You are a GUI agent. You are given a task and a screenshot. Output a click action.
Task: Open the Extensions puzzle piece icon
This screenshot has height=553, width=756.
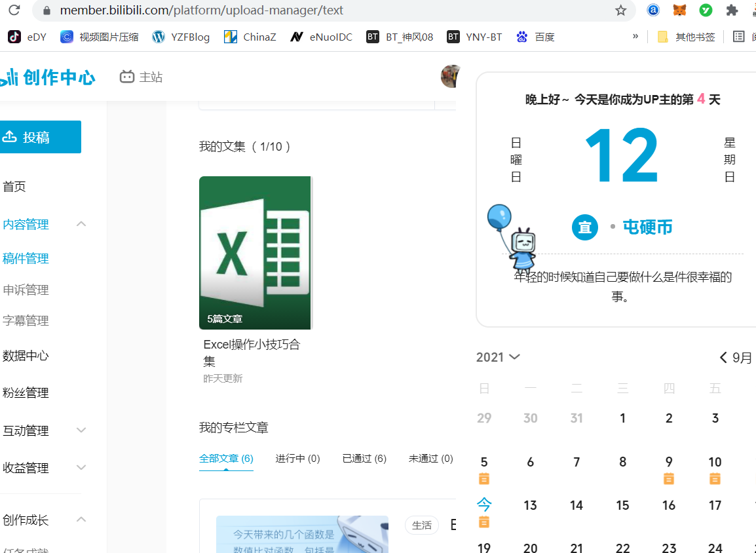pos(732,10)
